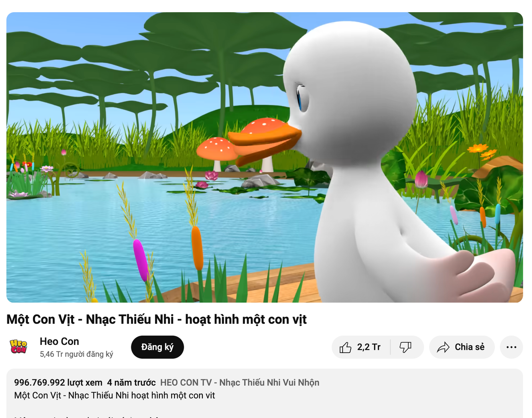The image size is (532, 418).
Task: Click the thumbs-down dislike icon
Action: click(x=405, y=347)
